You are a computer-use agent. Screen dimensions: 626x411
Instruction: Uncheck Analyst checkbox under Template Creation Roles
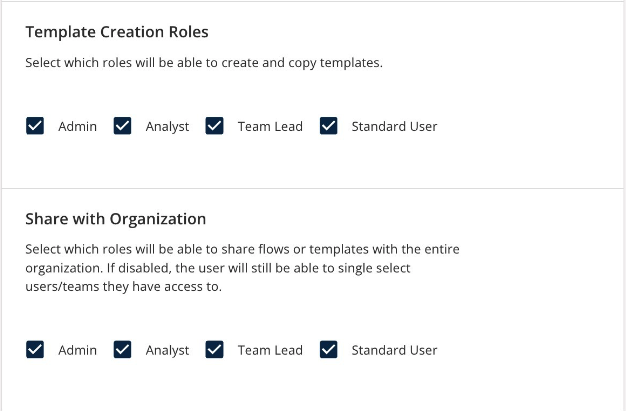[x=122, y=126]
